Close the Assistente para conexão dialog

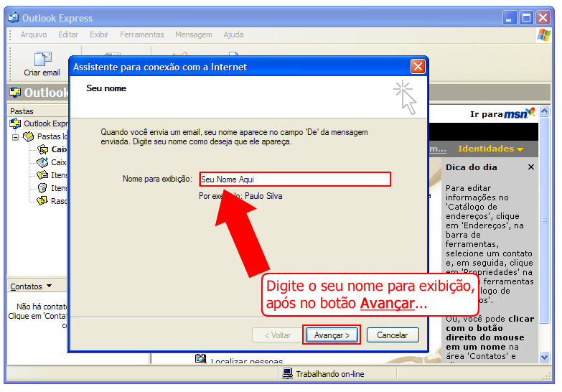tap(418, 67)
